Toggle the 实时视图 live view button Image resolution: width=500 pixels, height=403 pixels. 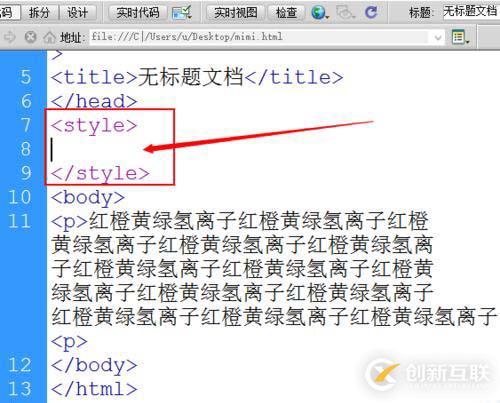tap(235, 13)
